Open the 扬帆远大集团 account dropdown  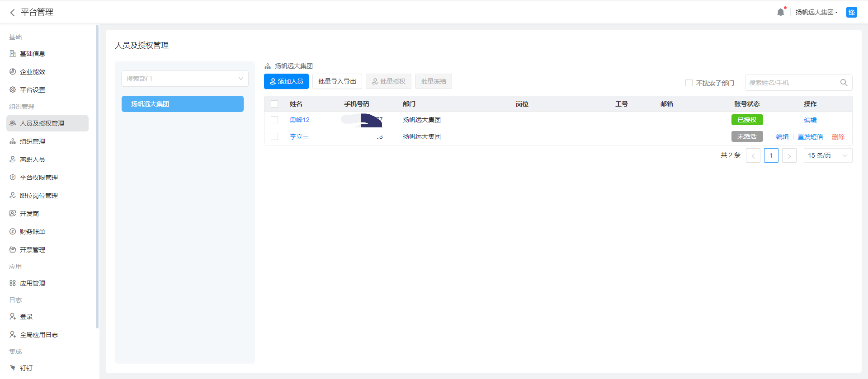coord(816,12)
